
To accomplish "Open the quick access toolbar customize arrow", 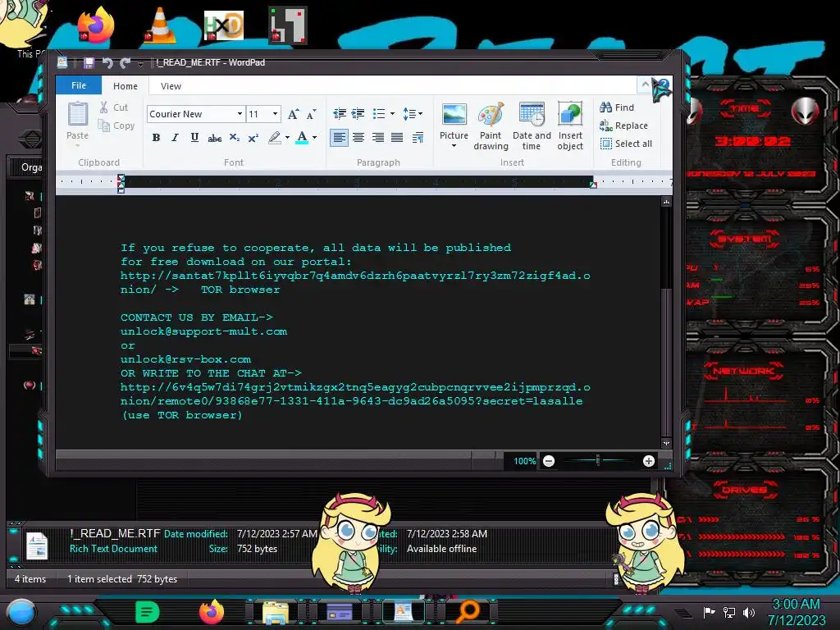I will (x=140, y=64).
